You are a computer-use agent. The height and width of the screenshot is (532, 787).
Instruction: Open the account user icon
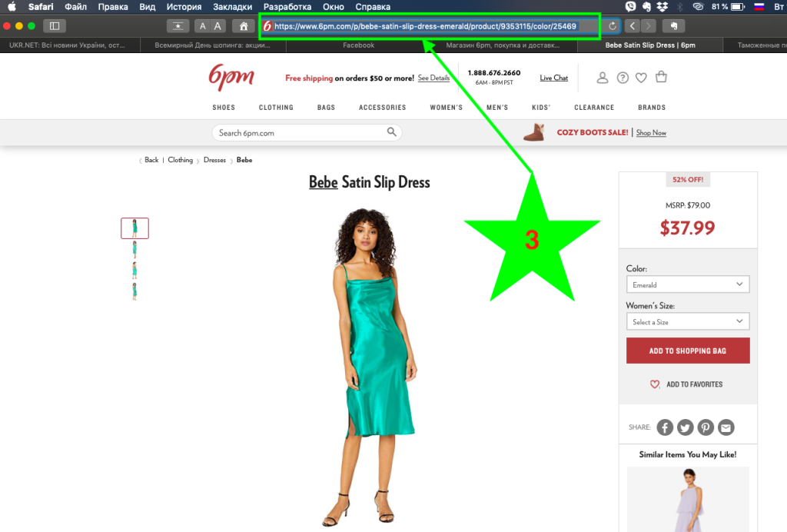click(603, 78)
